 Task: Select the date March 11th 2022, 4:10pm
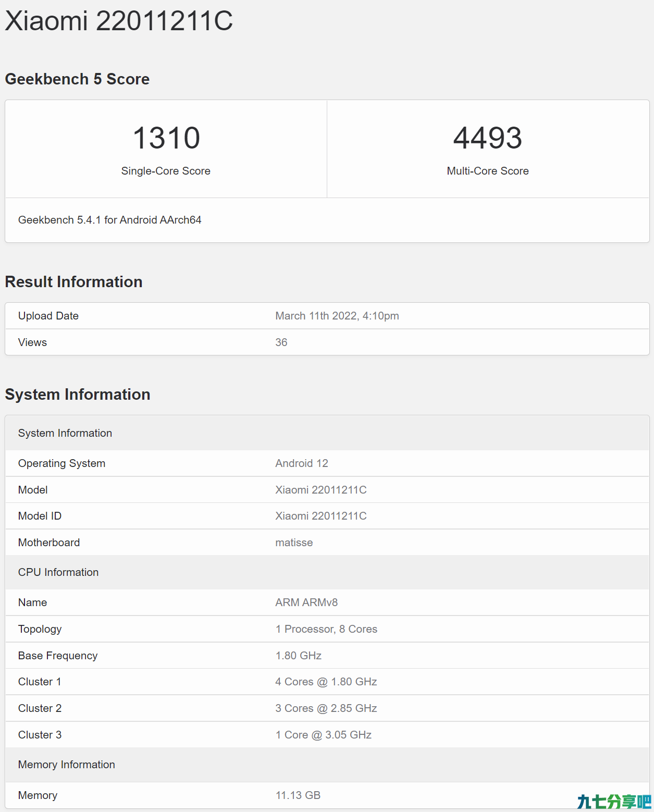pos(337,316)
